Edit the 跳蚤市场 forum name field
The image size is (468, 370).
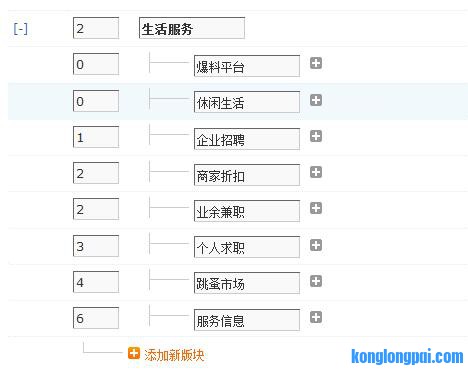[x=247, y=283]
